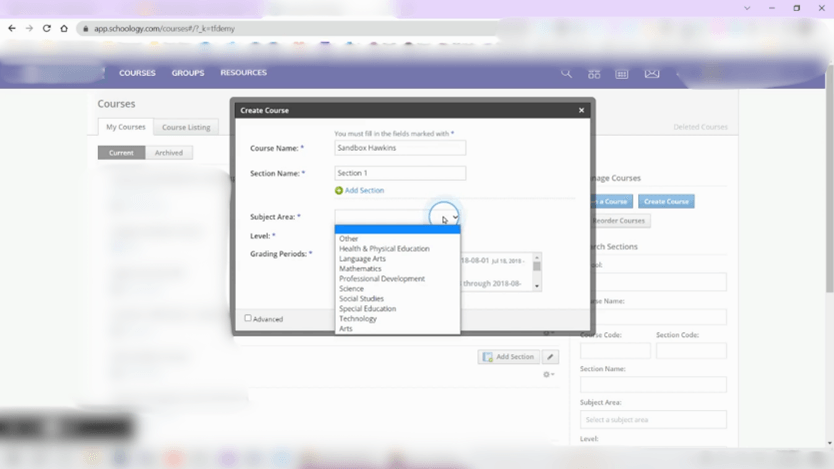Screen dimensions: 834x469
Task: Pick Special Education option
Action: click(397, 308)
